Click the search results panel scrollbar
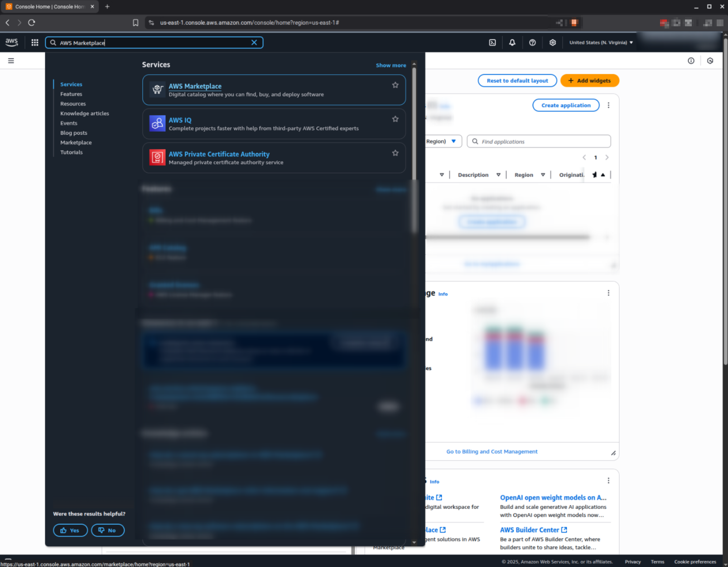Image resolution: width=728 pixels, height=567 pixels. pyautogui.click(x=414, y=149)
